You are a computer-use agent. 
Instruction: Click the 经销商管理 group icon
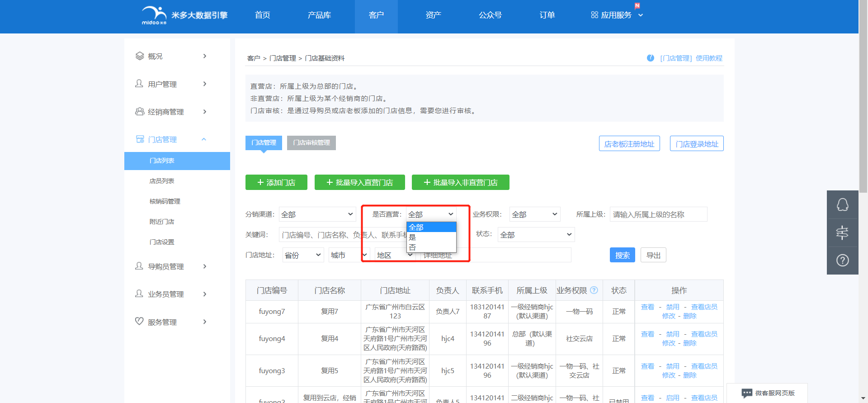140,111
